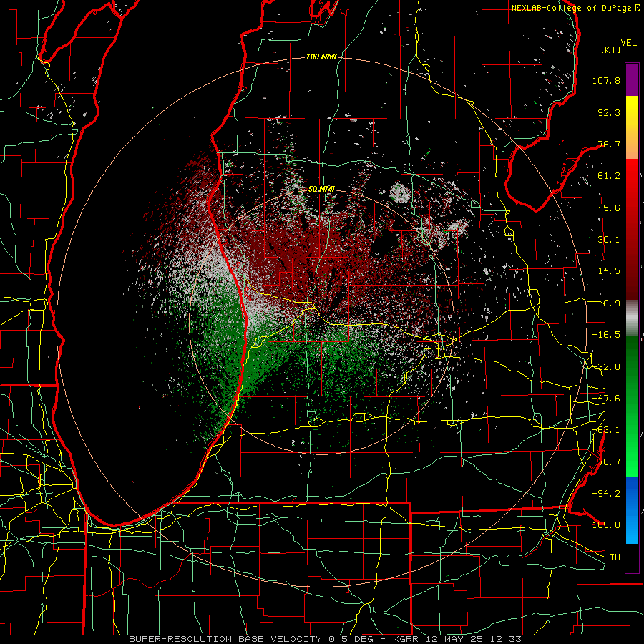Click the TH legend label
Screen dimensions: 644x644
coord(615,557)
